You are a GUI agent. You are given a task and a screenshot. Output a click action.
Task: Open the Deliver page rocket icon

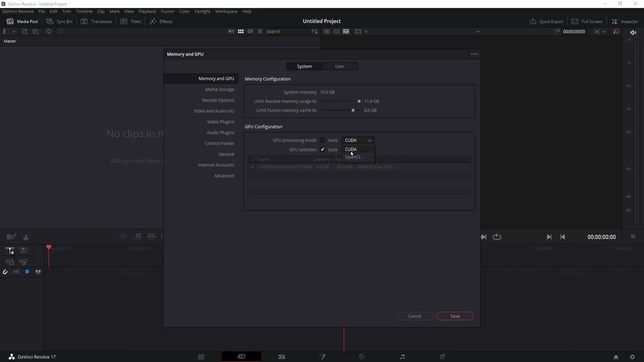442,357
